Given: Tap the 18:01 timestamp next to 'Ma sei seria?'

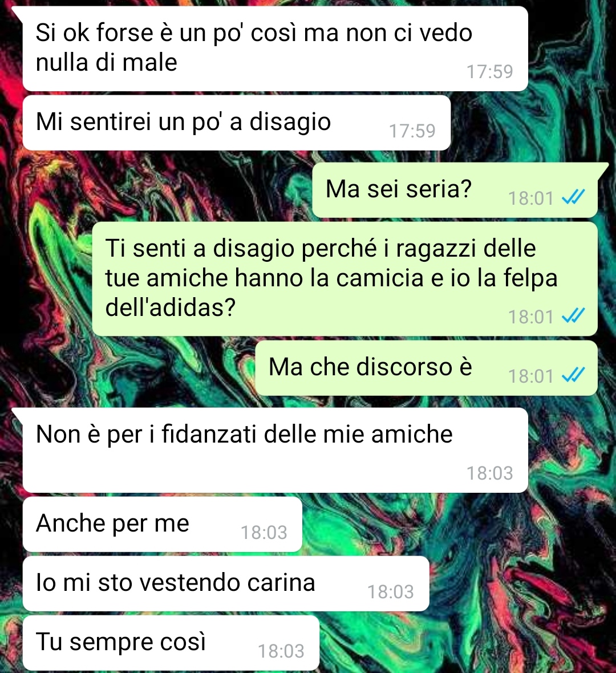Looking at the screenshot, I should tap(531, 198).
